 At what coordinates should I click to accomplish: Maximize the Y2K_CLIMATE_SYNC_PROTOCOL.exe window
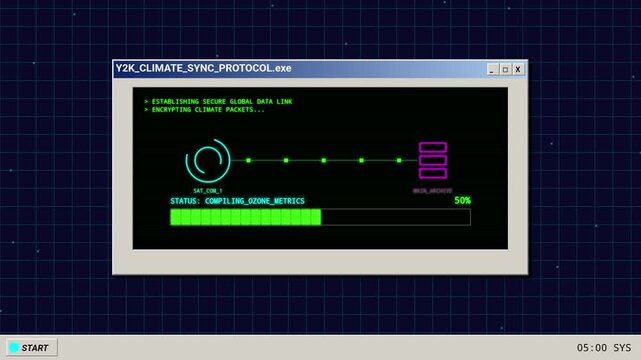point(505,69)
